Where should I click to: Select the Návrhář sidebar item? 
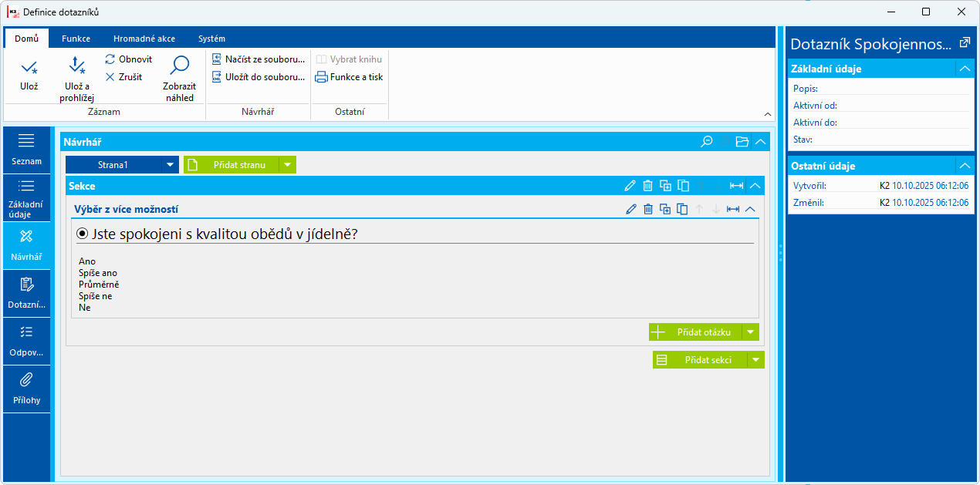tap(27, 246)
